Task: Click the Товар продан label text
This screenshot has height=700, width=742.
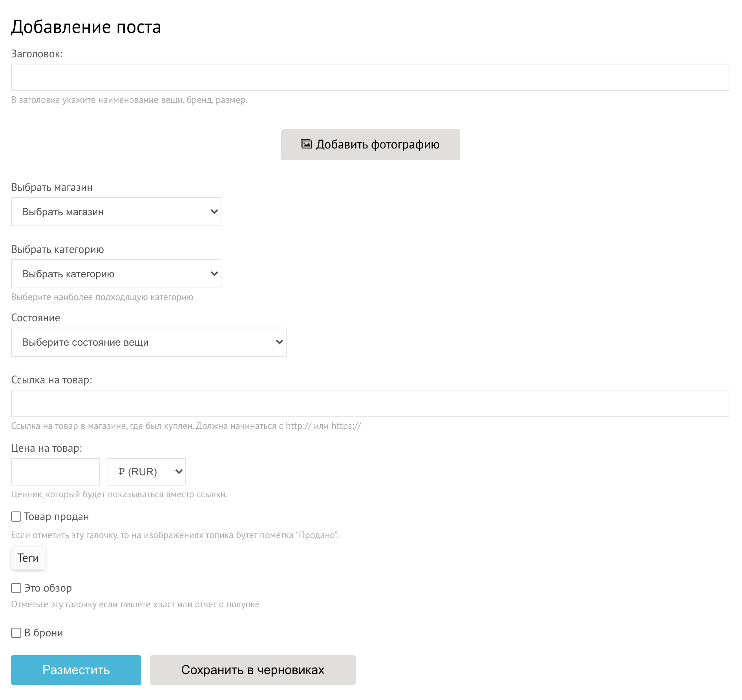Action: point(57,517)
